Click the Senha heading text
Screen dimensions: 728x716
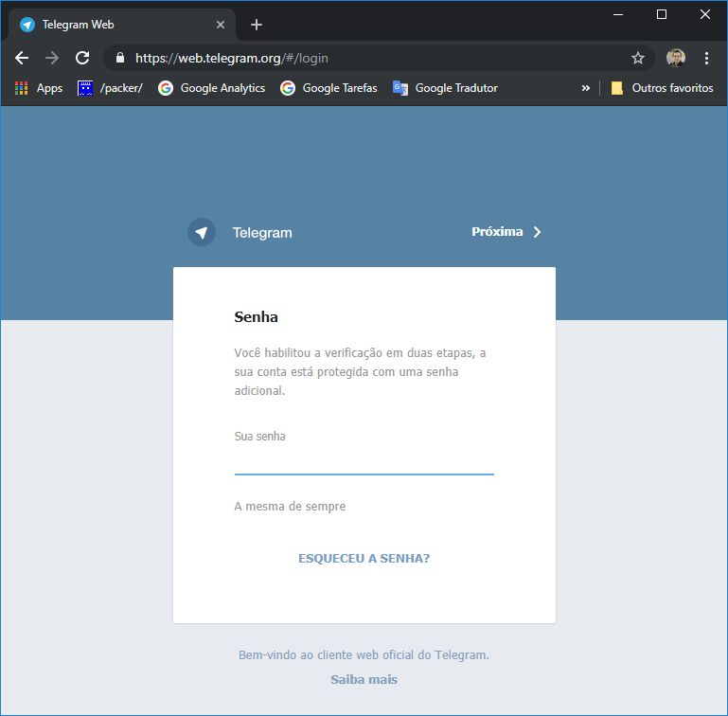256,317
